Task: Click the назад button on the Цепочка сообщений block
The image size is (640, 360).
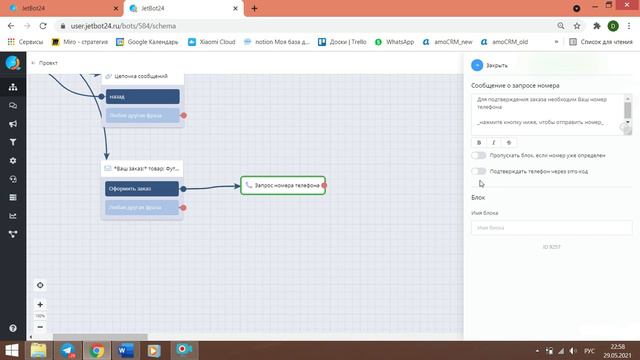Action: (x=142, y=97)
